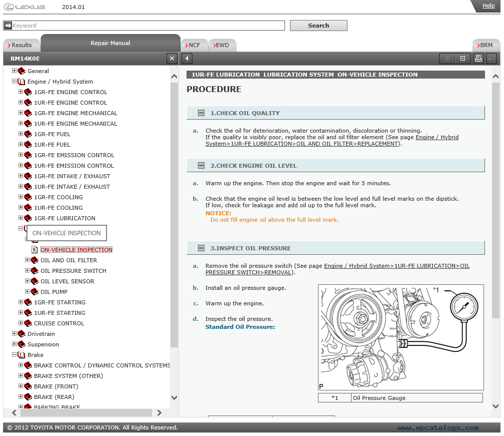The image size is (504, 436).
Task: Expand OIL AND OIL FILTER node
Action: pyautogui.click(x=27, y=260)
